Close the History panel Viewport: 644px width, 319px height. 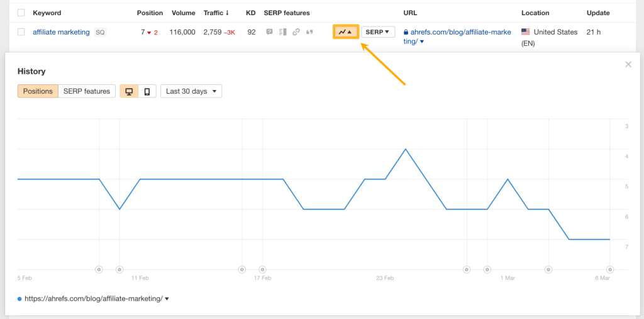point(628,64)
